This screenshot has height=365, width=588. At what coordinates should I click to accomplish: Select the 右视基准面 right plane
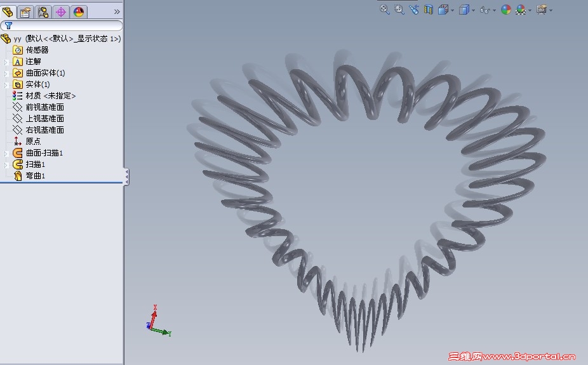[x=44, y=130]
